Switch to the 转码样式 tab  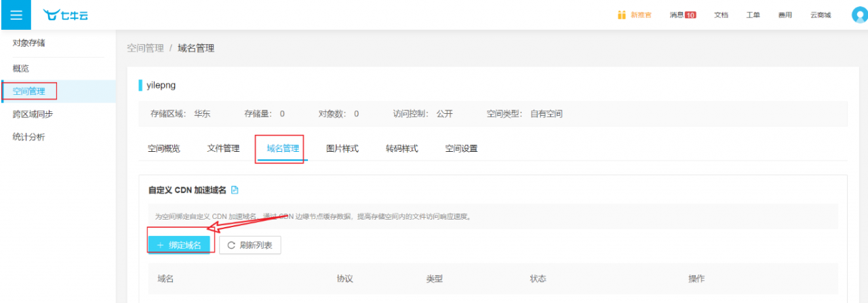[402, 148]
